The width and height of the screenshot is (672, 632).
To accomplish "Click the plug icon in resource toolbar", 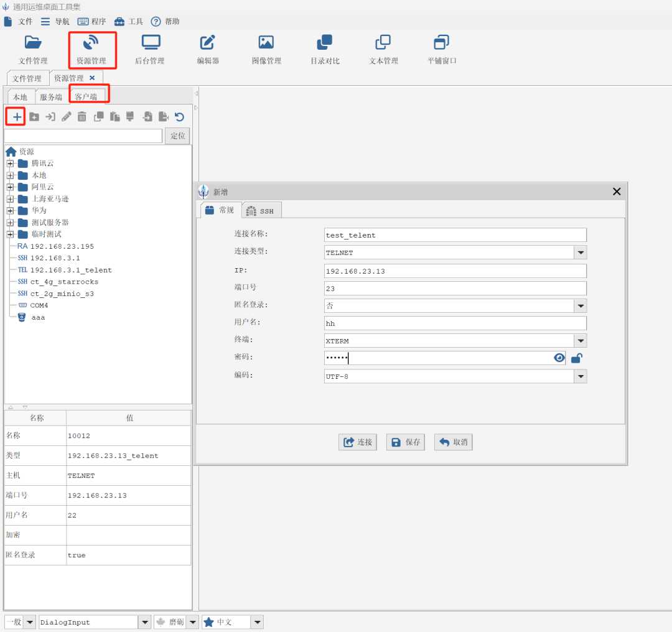I will 130,116.
